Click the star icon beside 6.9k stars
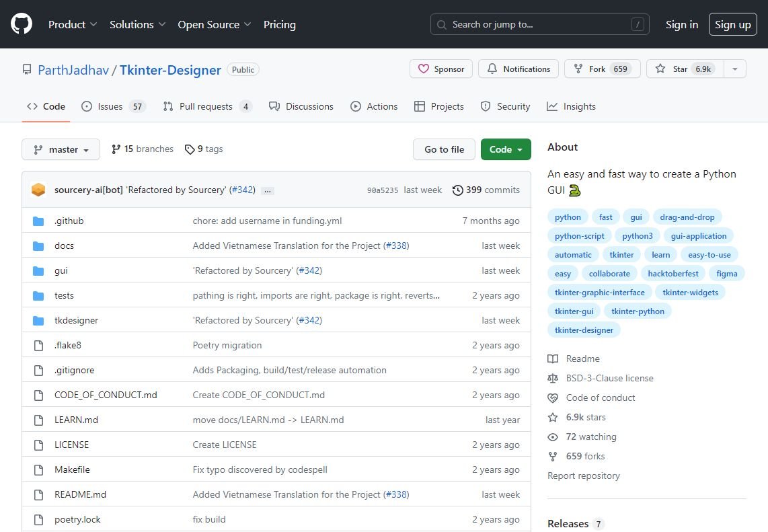 point(553,418)
